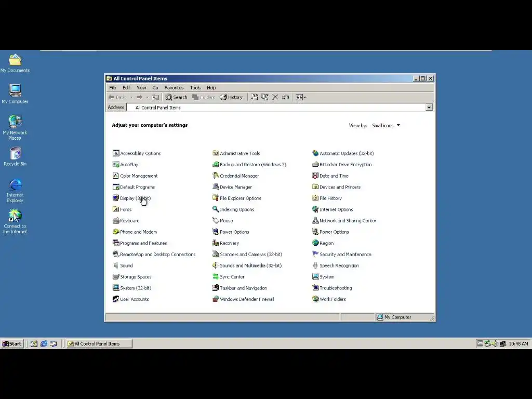Click the Move To toolbar icon
Screen dimensions: 532x399
(254, 97)
